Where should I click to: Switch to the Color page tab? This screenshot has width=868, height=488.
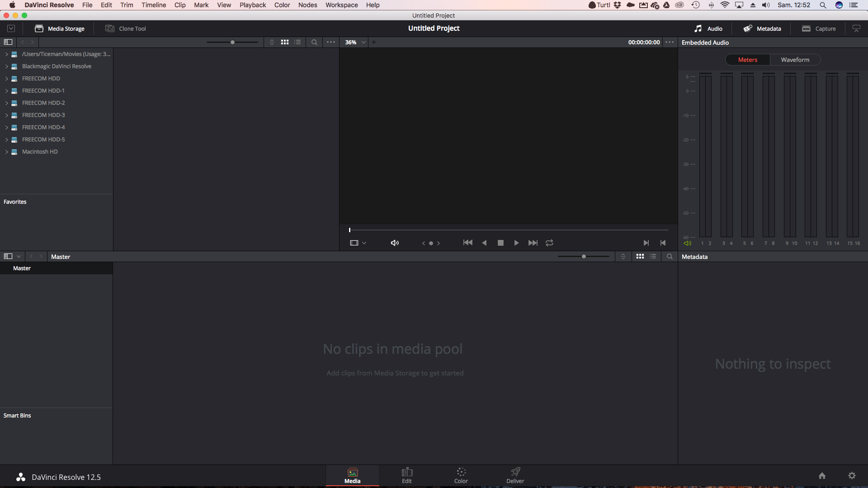461,475
